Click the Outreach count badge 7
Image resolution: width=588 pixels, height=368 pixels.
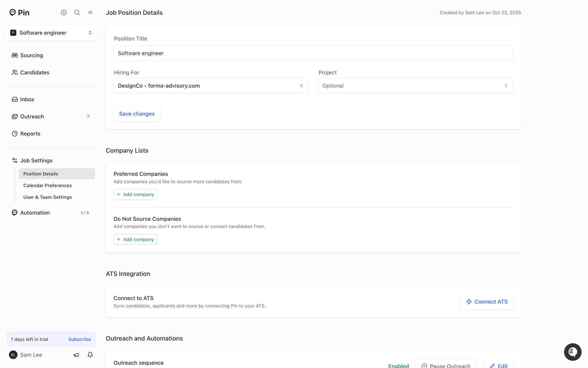(88, 117)
